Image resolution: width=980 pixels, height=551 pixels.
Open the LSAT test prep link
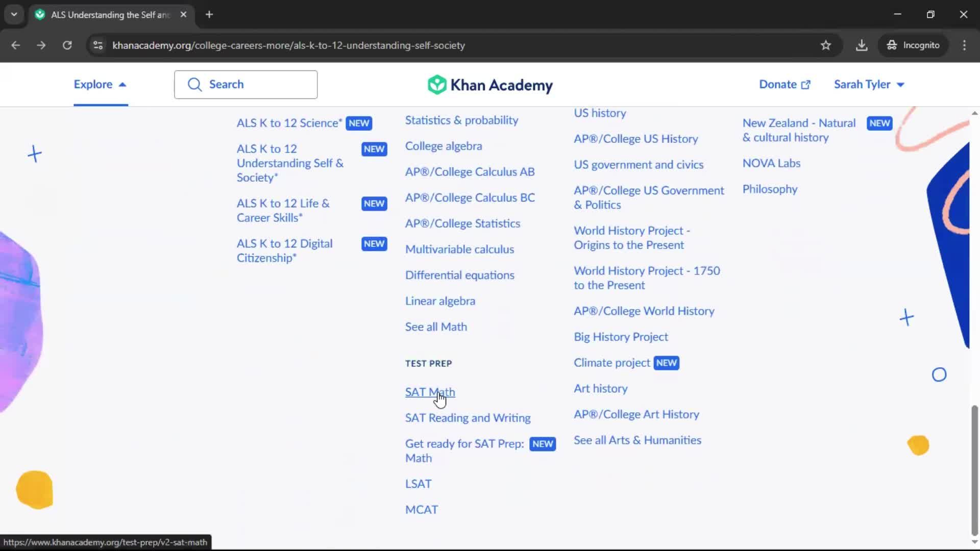coord(418,484)
